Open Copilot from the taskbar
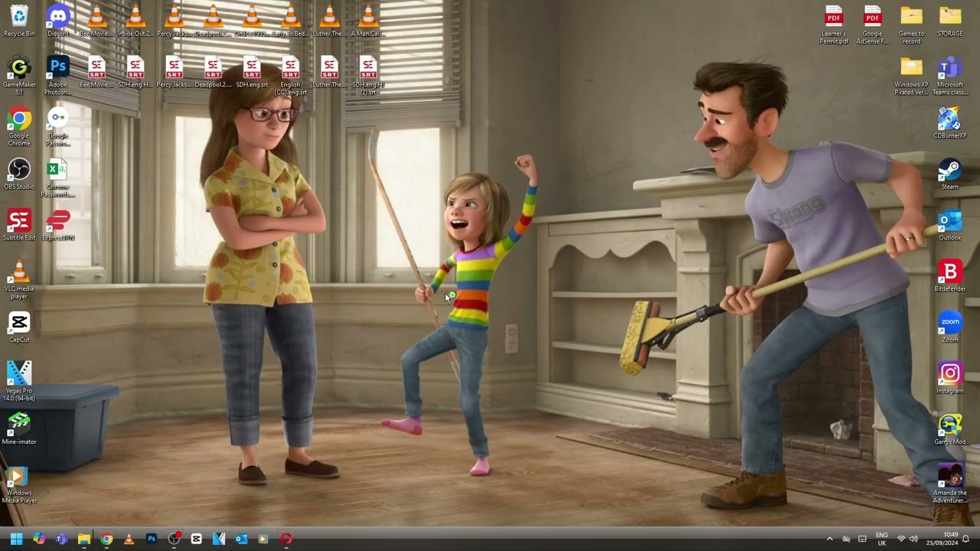Screen dimensions: 980x551 [x=39, y=539]
